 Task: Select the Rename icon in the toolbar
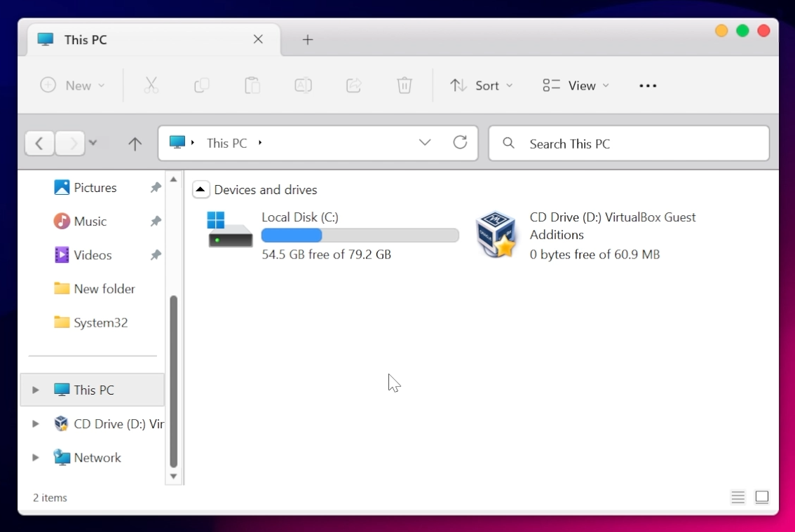(303, 85)
